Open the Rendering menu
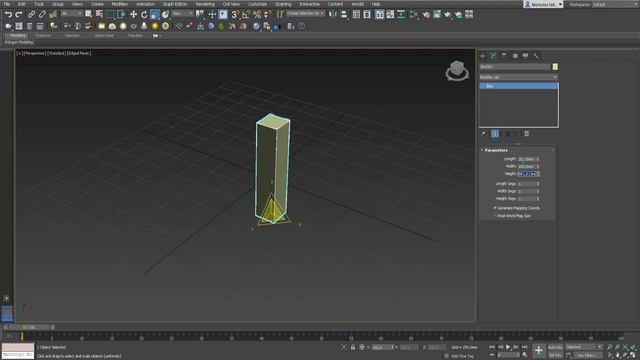Image resolution: width=640 pixels, height=360 pixels. (205, 4)
